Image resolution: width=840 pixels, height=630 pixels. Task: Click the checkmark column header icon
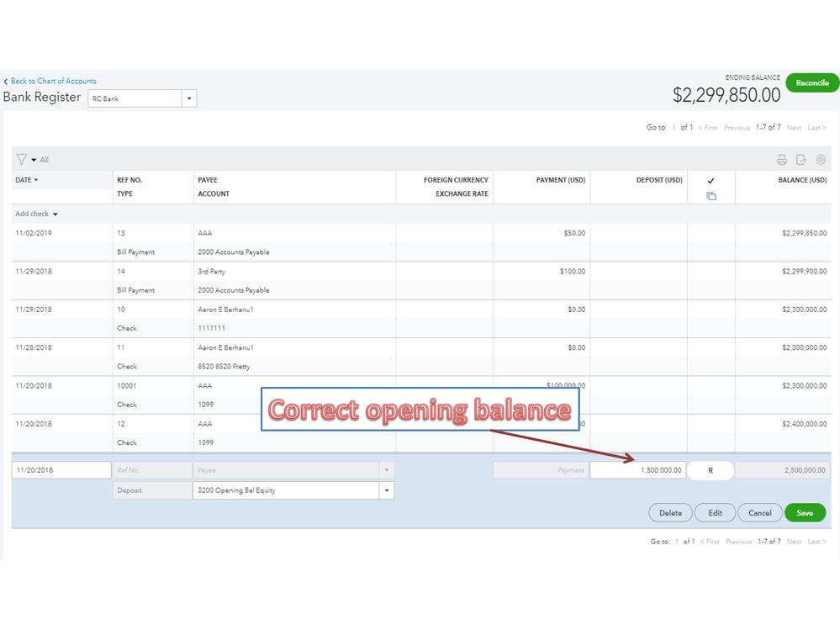(711, 181)
